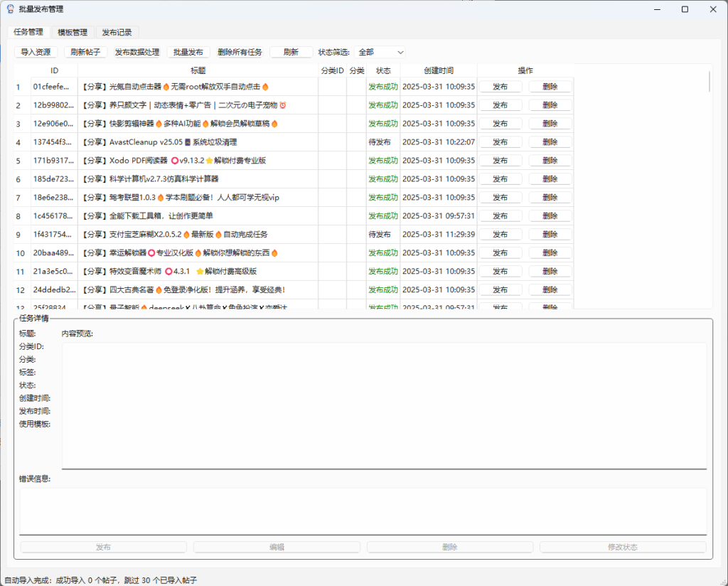
Task: Click 发布数据处理 in toolbar
Action: coord(137,52)
